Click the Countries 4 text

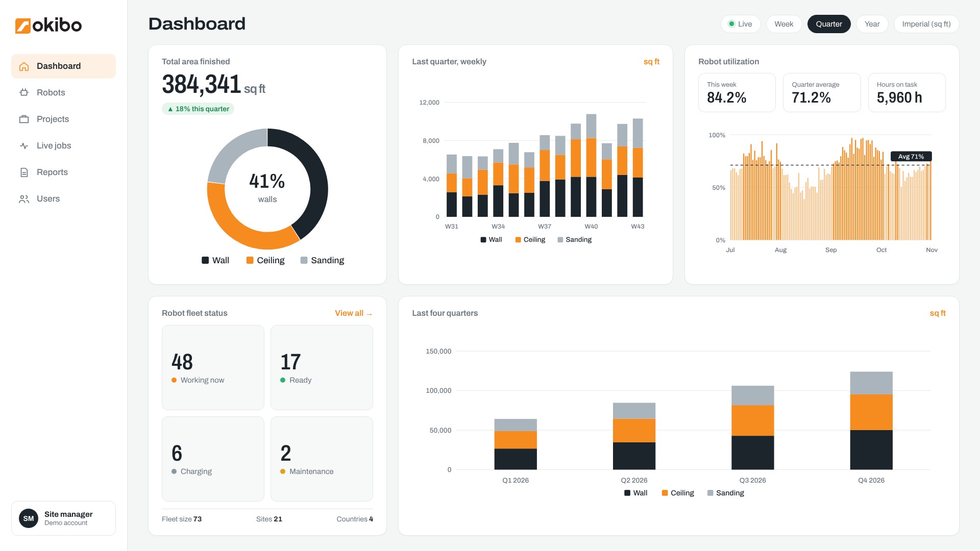(x=355, y=519)
